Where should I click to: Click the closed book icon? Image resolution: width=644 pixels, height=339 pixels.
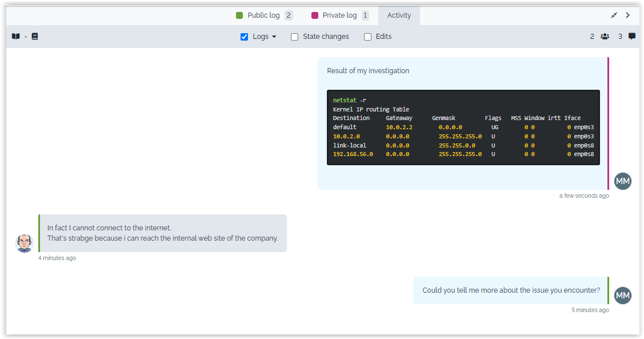pos(35,37)
